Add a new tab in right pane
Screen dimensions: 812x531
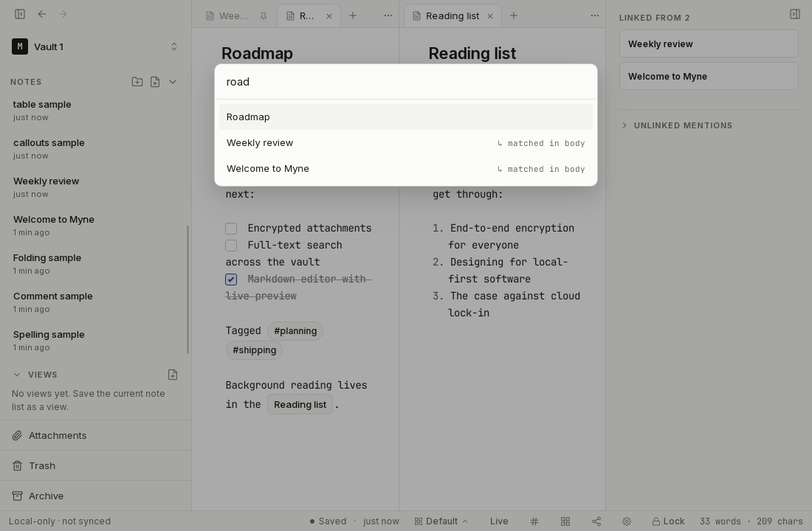point(514,15)
